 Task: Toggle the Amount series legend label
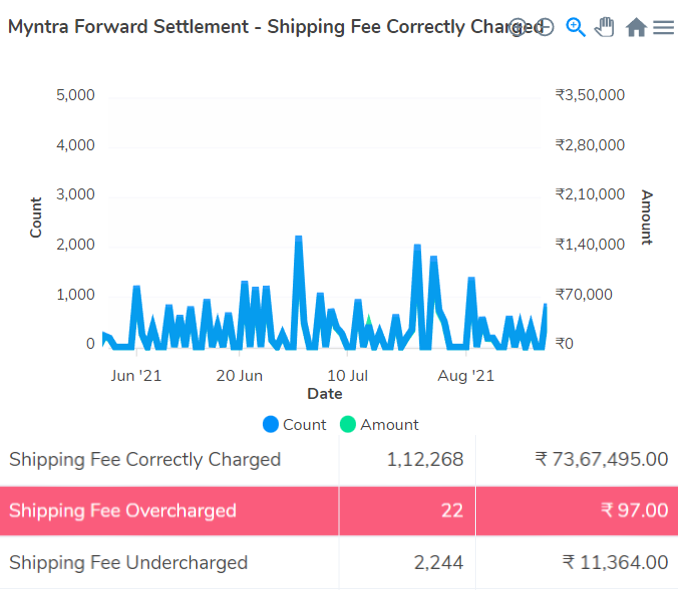pos(389,424)
